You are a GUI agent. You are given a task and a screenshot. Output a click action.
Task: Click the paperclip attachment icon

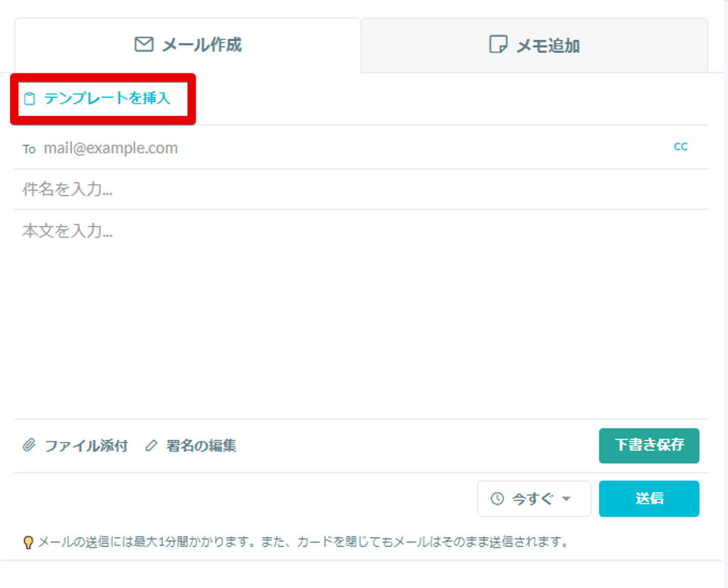[x=30, y=445]
